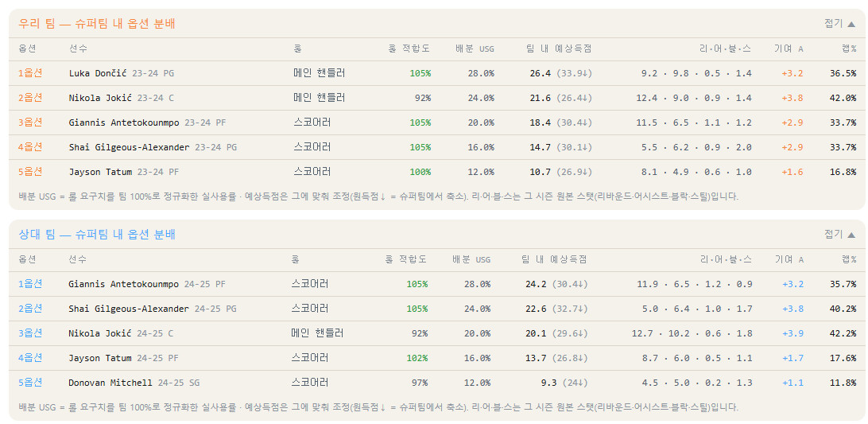
Task: Click the 35.7% cap value for Giannis 24-25
Action: tap(843, 284)
